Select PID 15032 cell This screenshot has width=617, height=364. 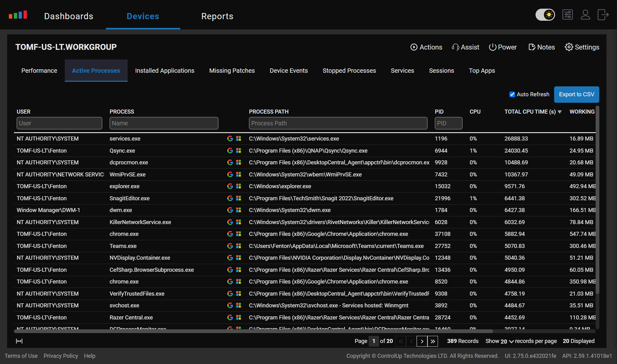point(442,186)
